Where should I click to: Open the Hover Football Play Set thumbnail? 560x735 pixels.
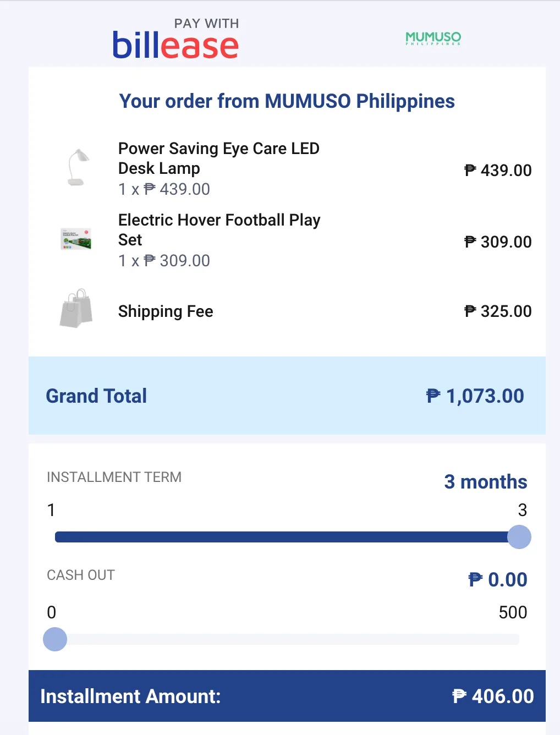(x=76, y=239)
